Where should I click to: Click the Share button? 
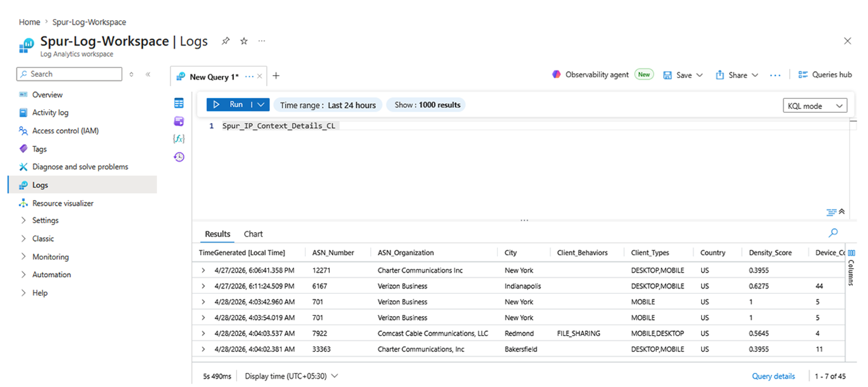click(x=732, y=75)
